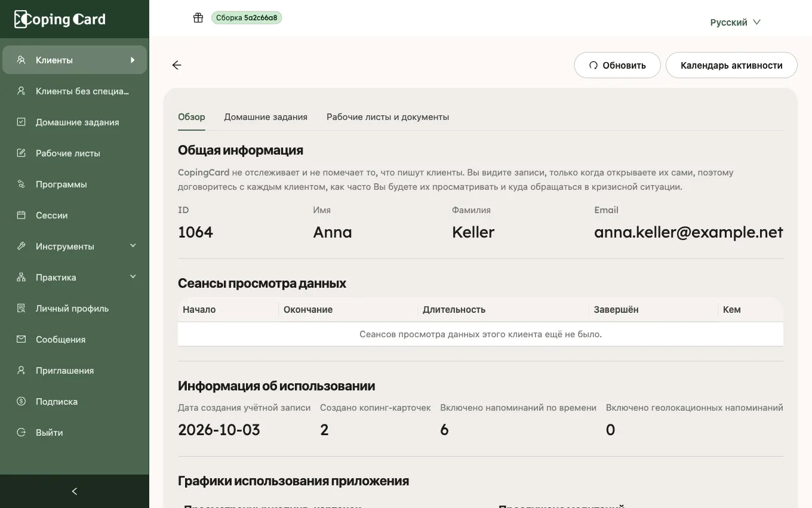Image resolution: width=812 pixels, height=508 pixels.
Task: Click the Программы sidebar icon
Action: coord(21,184)
